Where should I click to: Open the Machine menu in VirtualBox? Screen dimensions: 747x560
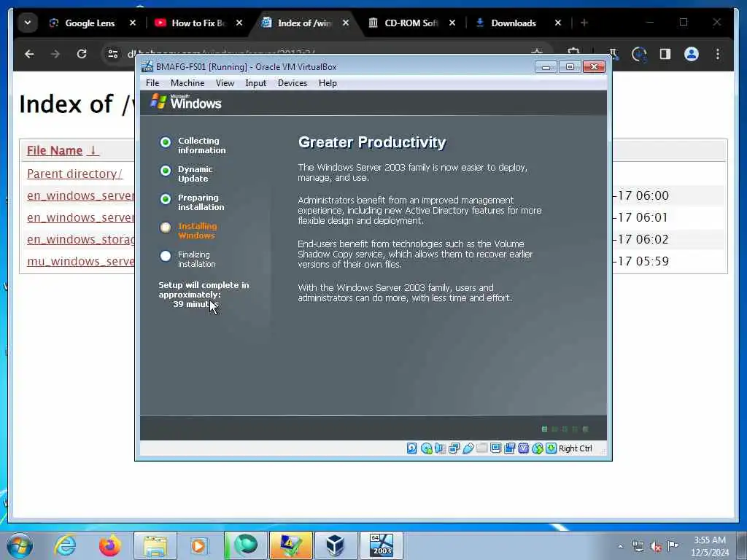pyautogui.click(x=187, y=83)
